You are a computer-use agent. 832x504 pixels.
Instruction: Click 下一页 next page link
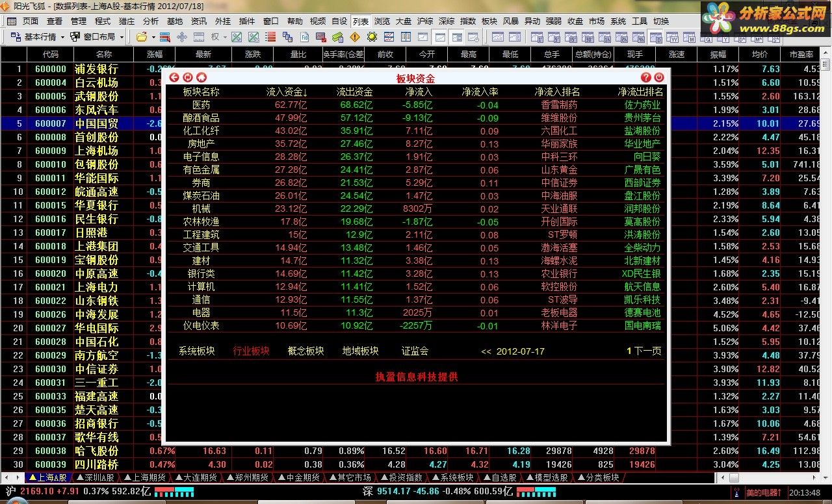click(x=647, y=351)
